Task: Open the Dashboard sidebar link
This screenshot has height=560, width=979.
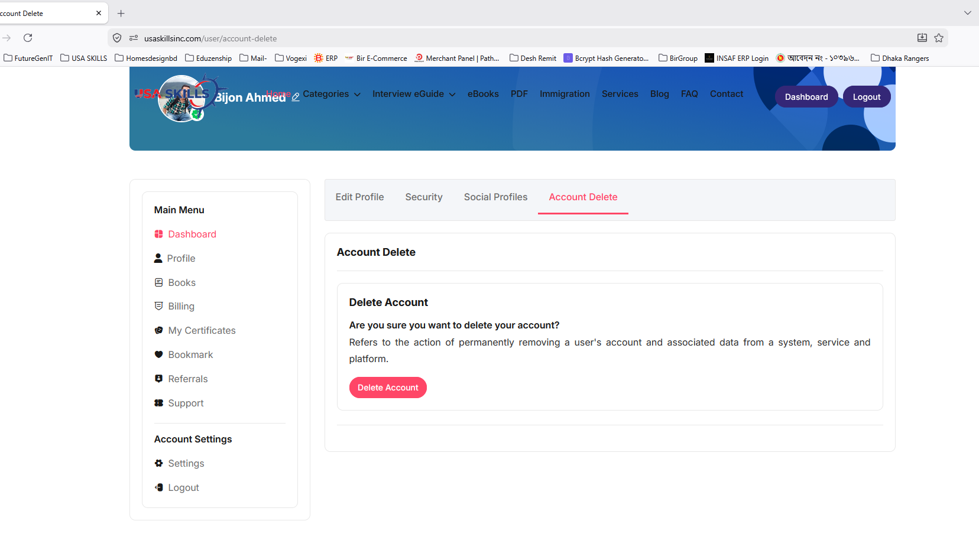Action: pos(192,234)
